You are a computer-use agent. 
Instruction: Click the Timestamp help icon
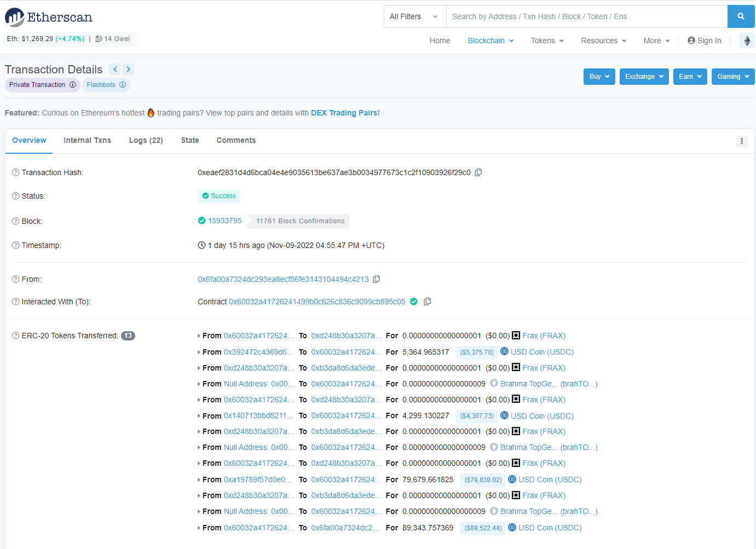[16, 245]
